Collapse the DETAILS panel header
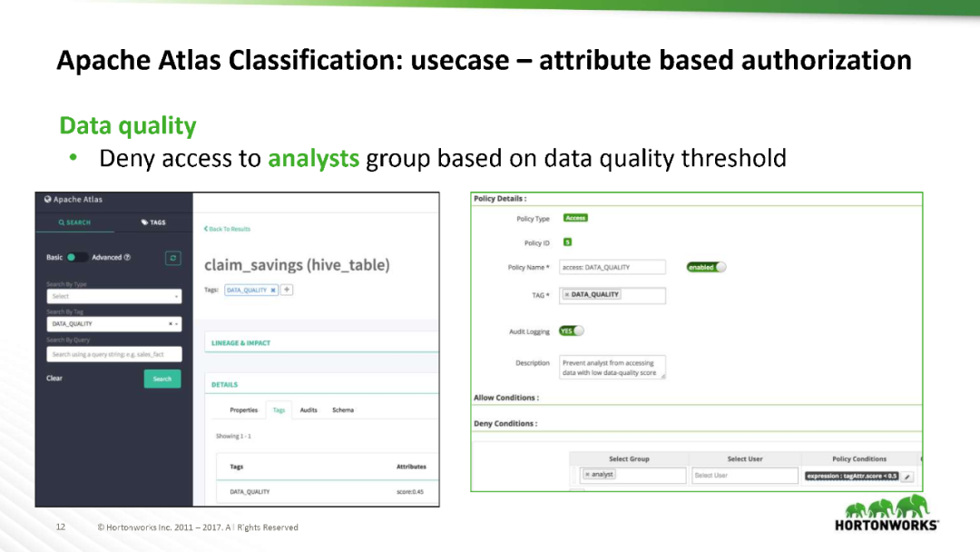980x552 pixels. click(x=321, y=384)
